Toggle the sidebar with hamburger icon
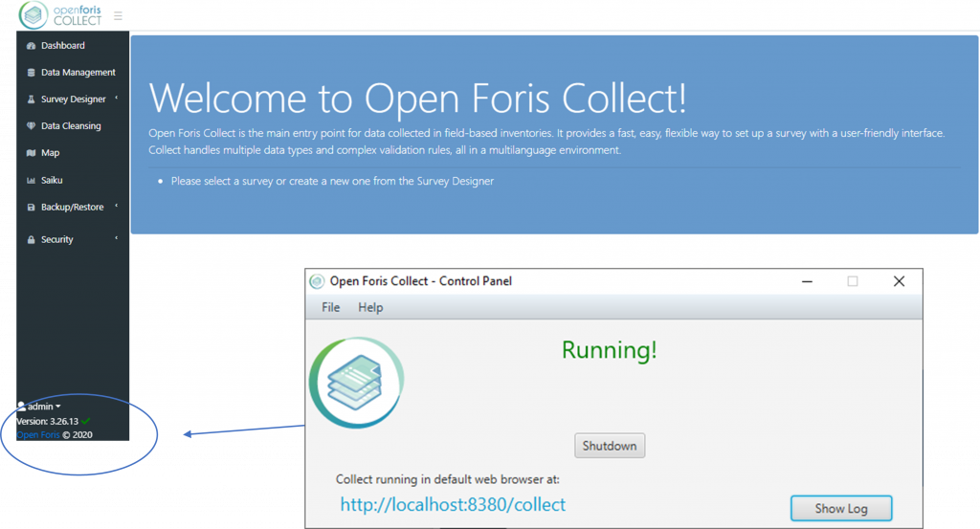980x529 pixels. pyautogui.click(x=118, y=15)
